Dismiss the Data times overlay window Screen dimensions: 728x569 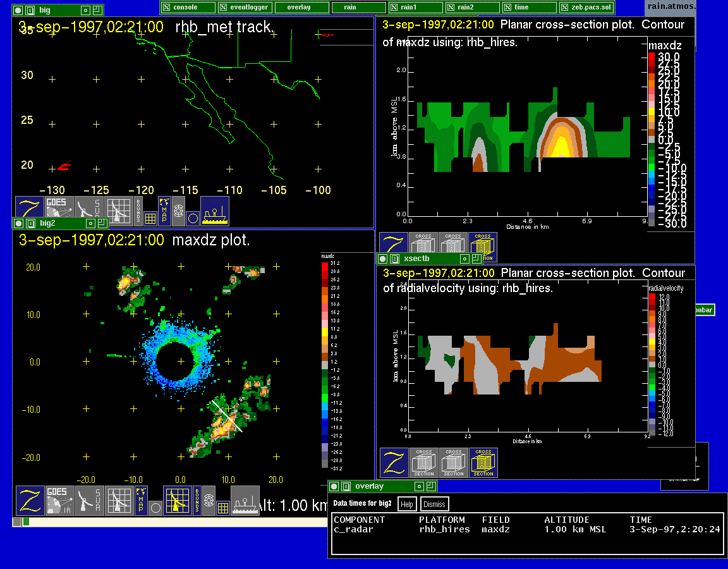(434, 504)
